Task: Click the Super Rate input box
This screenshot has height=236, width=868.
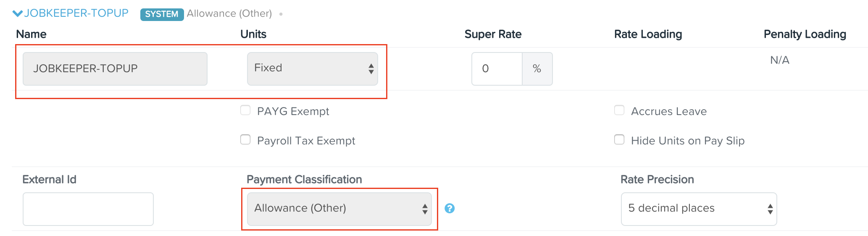Action: pos(497,69)
